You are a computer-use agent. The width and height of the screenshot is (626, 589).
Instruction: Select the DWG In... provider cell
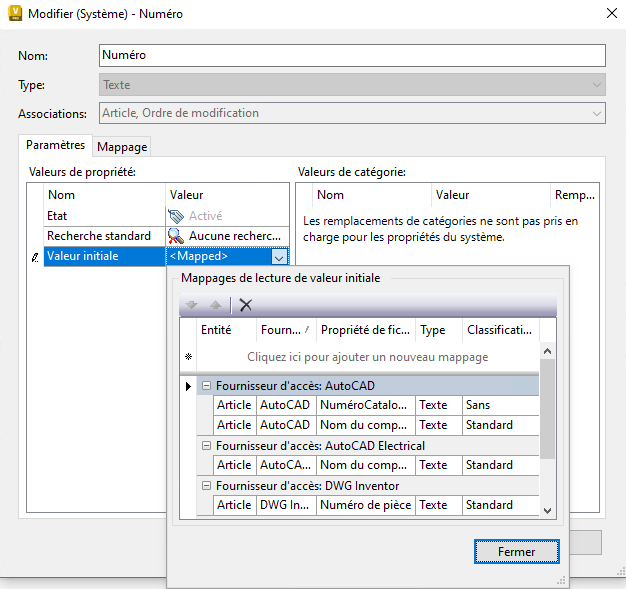click(x=286, y=505)
